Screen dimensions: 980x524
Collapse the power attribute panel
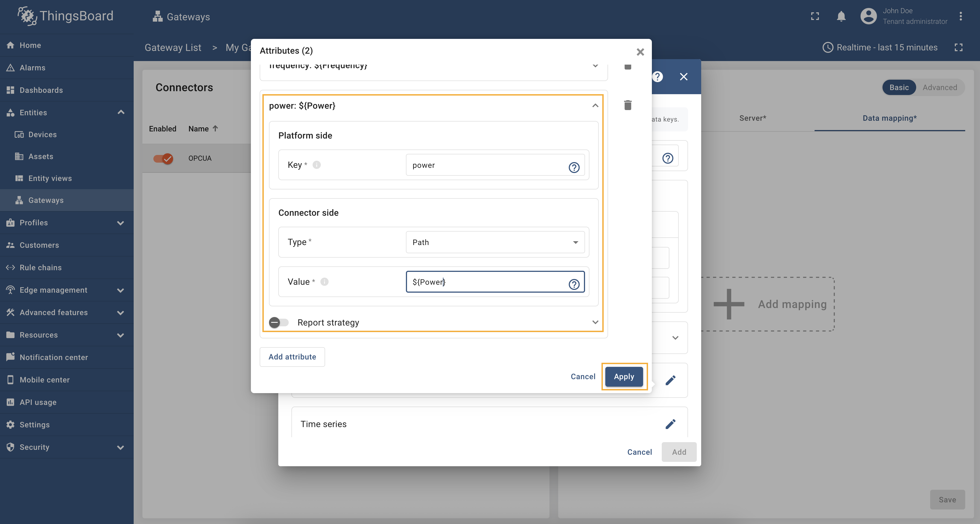[x=595, y=106]
